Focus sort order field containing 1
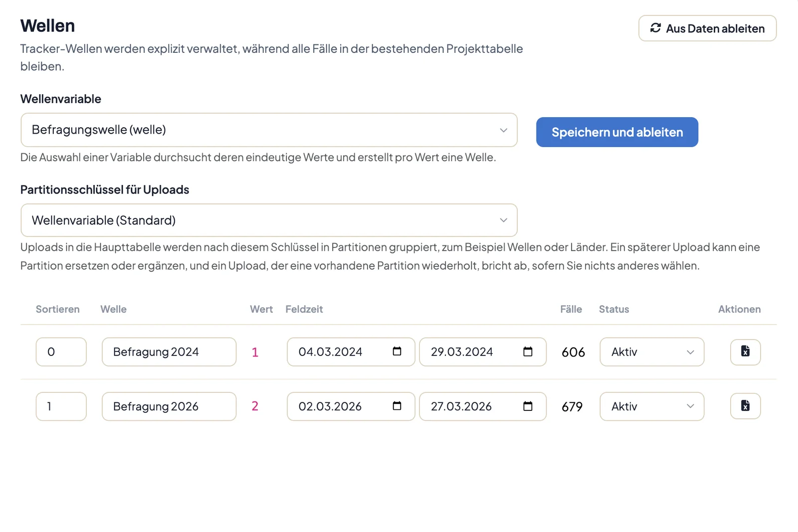798x532 pixels. pyautogui.click(x=61, y=406)
